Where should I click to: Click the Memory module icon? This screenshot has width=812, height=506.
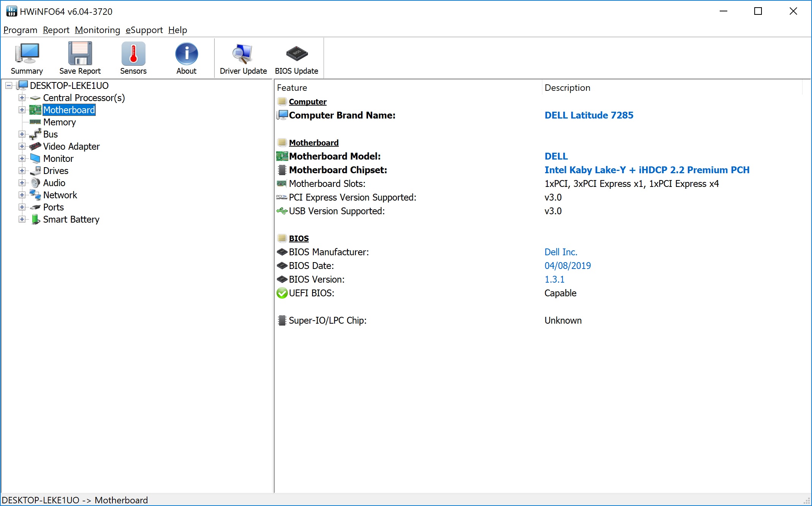pos(35,122)
